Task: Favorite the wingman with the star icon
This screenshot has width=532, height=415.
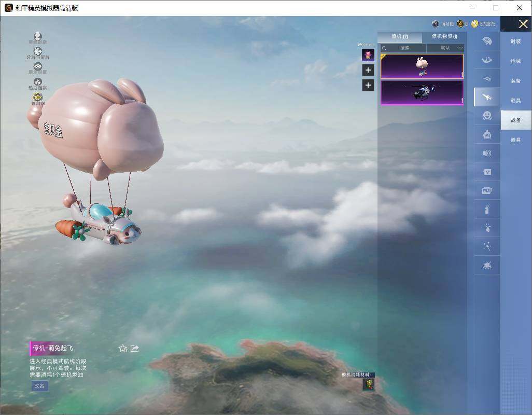Action: click(x=123, y=348)
